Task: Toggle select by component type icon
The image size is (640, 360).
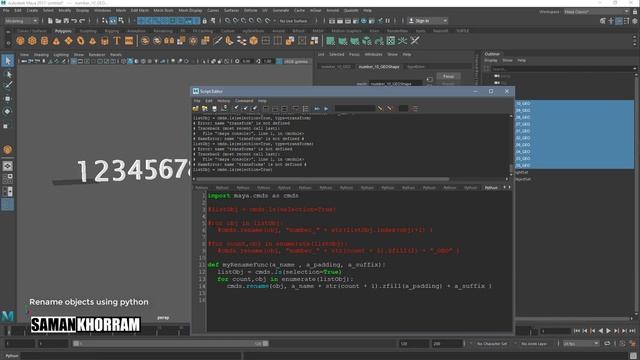Action: coord(121,21)
